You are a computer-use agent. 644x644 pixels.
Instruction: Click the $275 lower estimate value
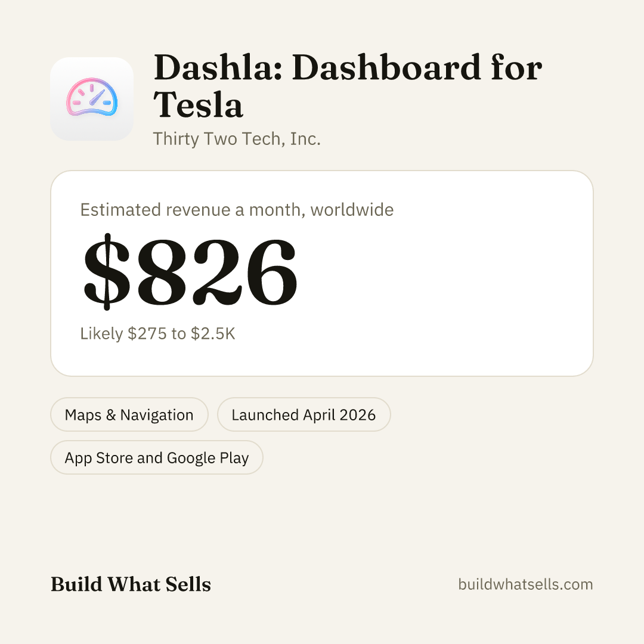pyautogui.click(x=147, y=333)
